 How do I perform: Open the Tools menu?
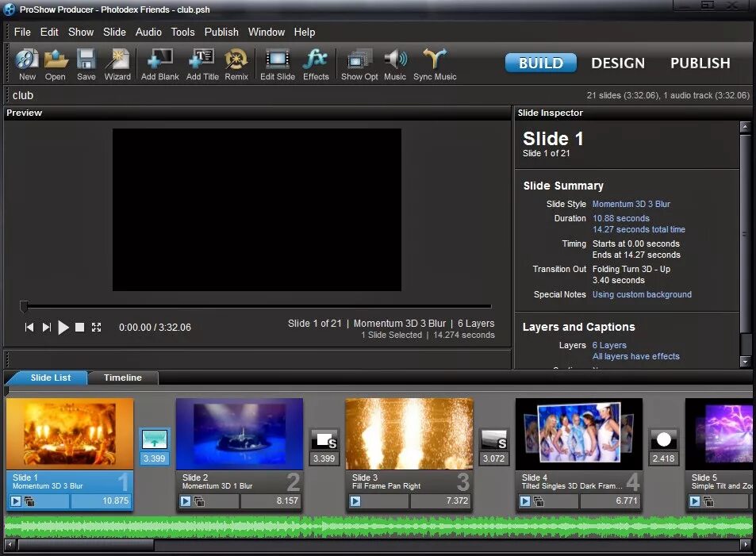coord(182,33)
